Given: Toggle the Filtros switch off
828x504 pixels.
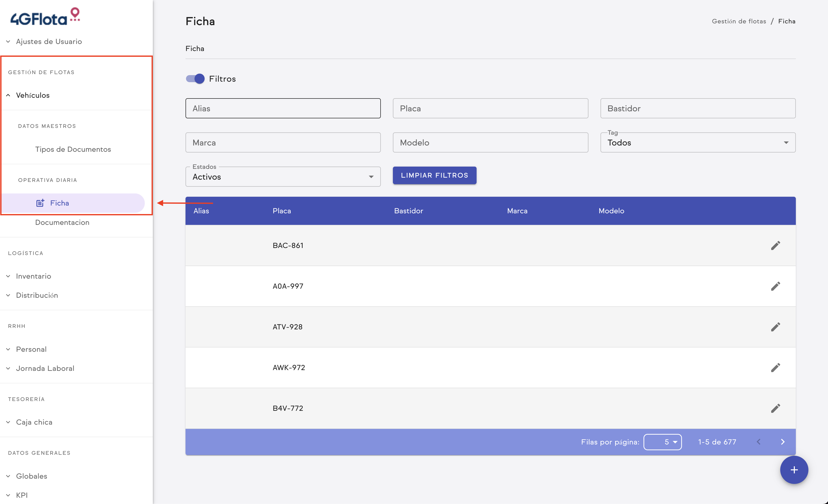Looking at the screenshot, I should (x=195, y=79).
